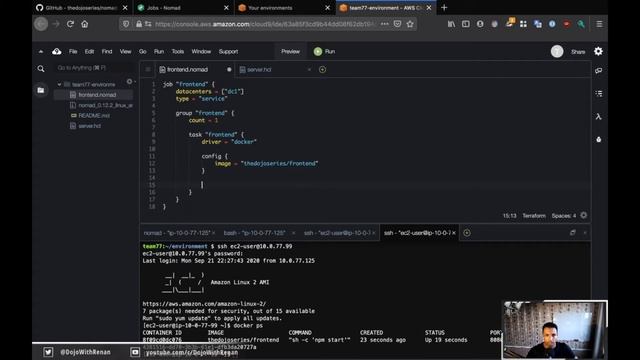Viewport: 640px width, 360px height.
Task: Go back in browser history
Action: pos(41,24)
